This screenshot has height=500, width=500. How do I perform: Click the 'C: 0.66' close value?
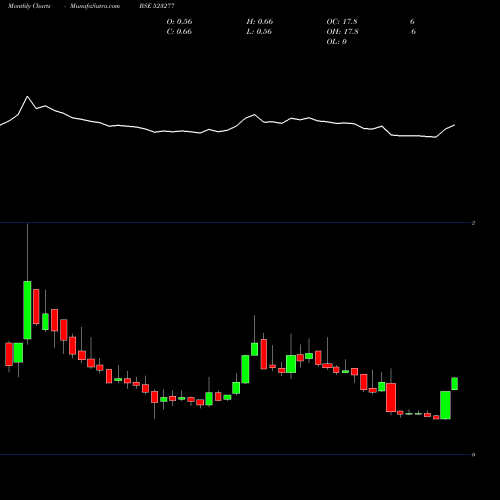(x=179, y=31)
